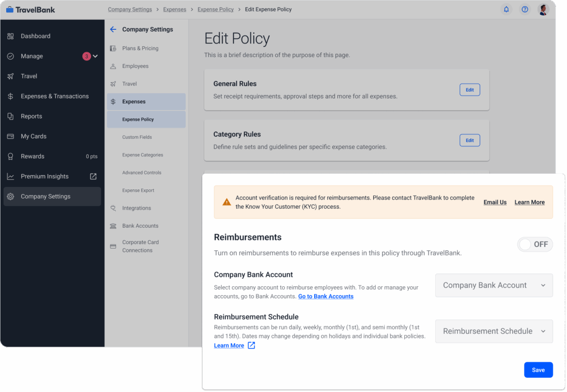Viewport: 567px width, 392px height.
Task: Follow the Go to Bank Accounts link
Action: pos(326,297)
